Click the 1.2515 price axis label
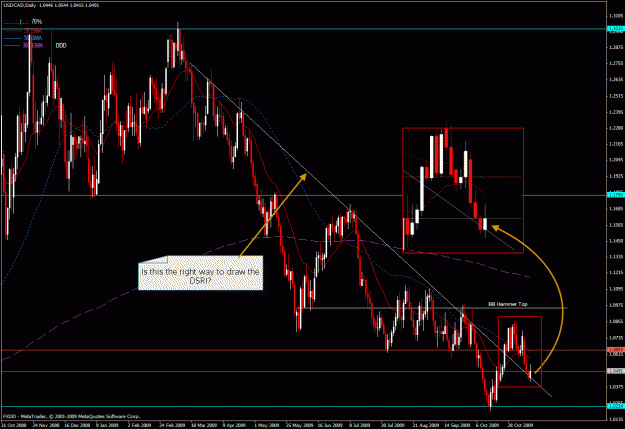 pyautogui.click(x=615, y=96)
